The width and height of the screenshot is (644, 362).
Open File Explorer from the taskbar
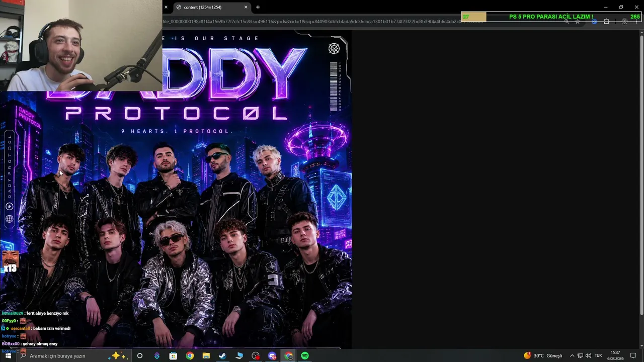pyautogui.click(x=206, y=355)
